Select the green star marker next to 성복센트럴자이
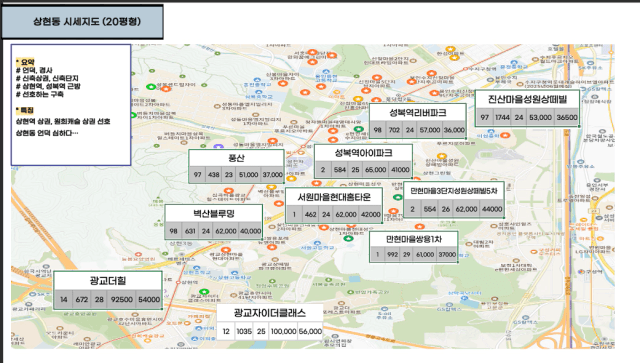The height and width of the screenshot is (363, 640). (x=151, y=87)
